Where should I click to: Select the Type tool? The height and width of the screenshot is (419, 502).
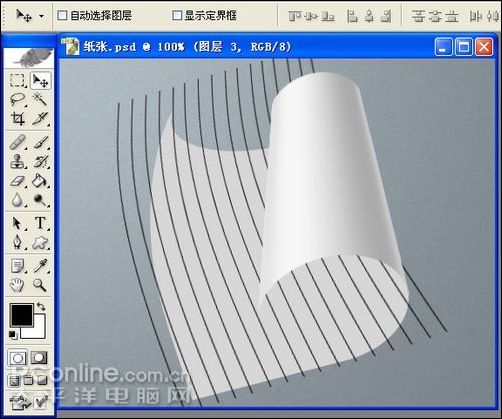click(x=40, y=223)
